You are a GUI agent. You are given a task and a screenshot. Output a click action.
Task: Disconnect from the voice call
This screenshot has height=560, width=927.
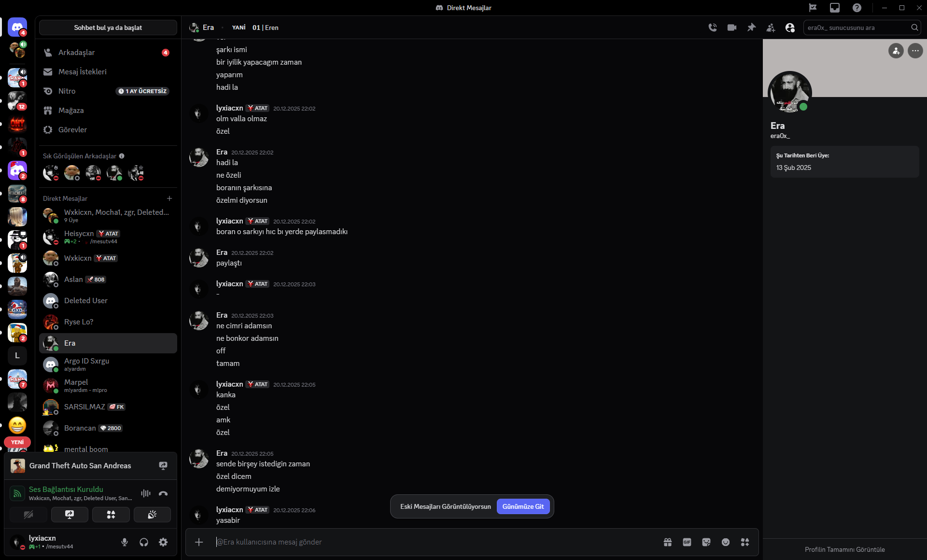tap(163, 493)
